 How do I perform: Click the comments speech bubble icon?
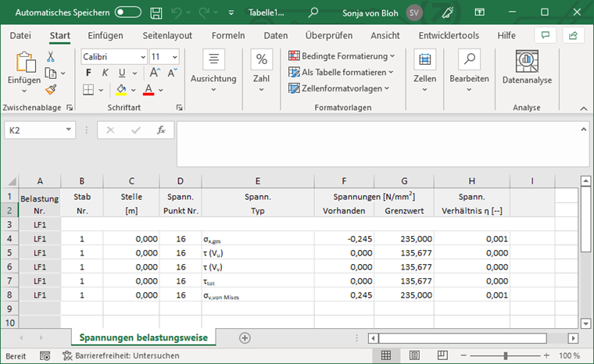point(545,36)
